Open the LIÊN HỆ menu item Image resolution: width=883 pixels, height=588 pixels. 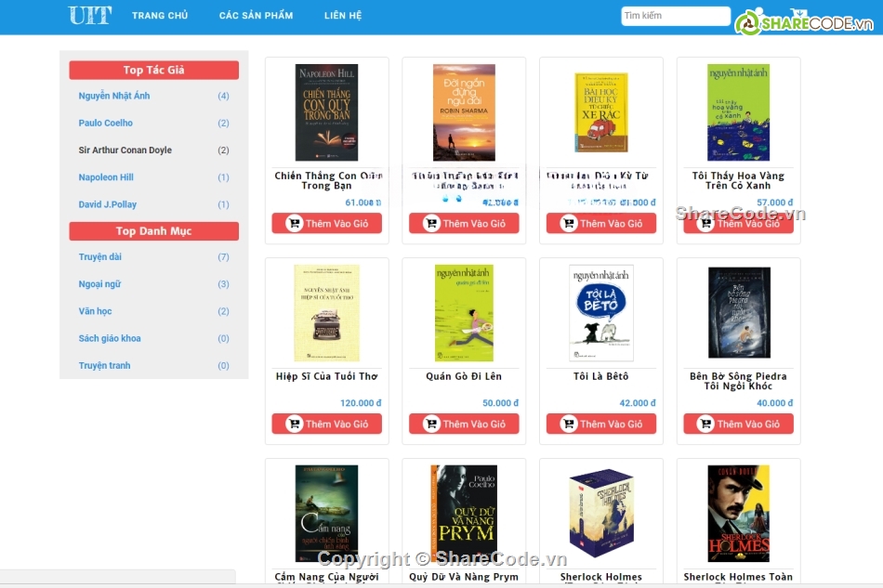click(x=343, y=16)
